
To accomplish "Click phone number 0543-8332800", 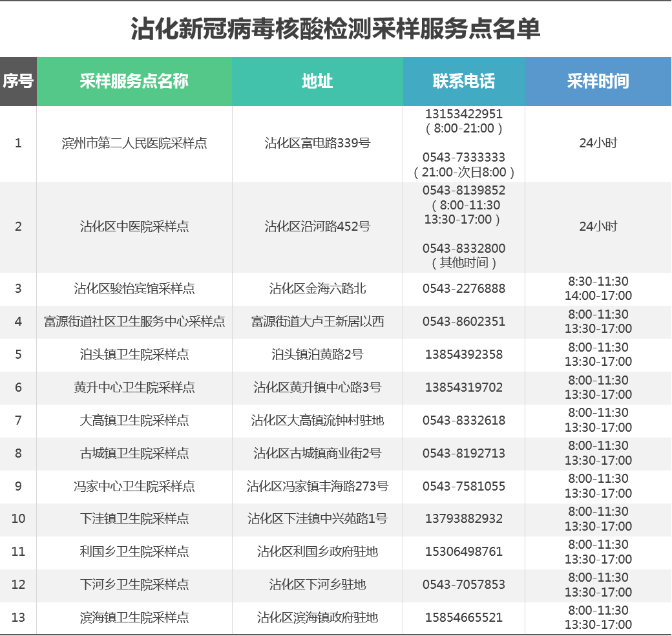I will (x=463, y=249).
